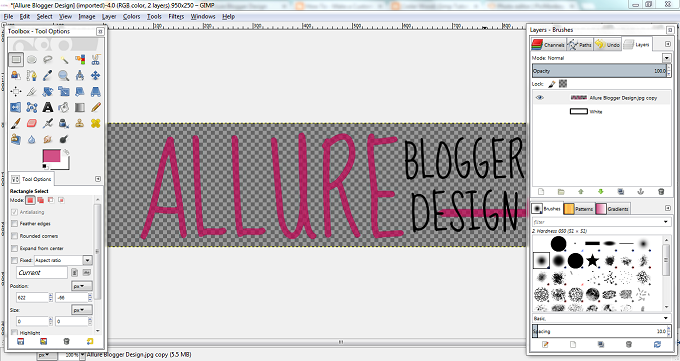This screenshot has height=361, width=680.
Task: Select the Paths tool in toolbox
Action: [x=32, y=75]
